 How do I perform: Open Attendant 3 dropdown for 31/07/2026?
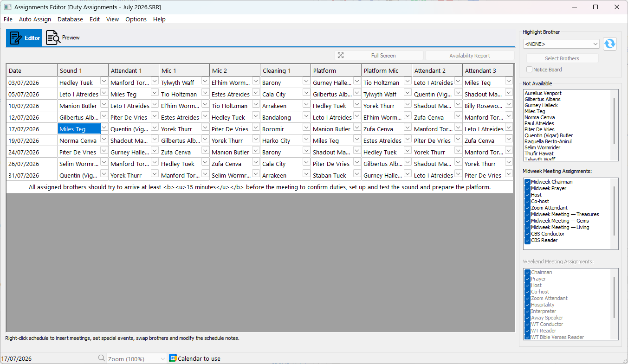point(509,174)
